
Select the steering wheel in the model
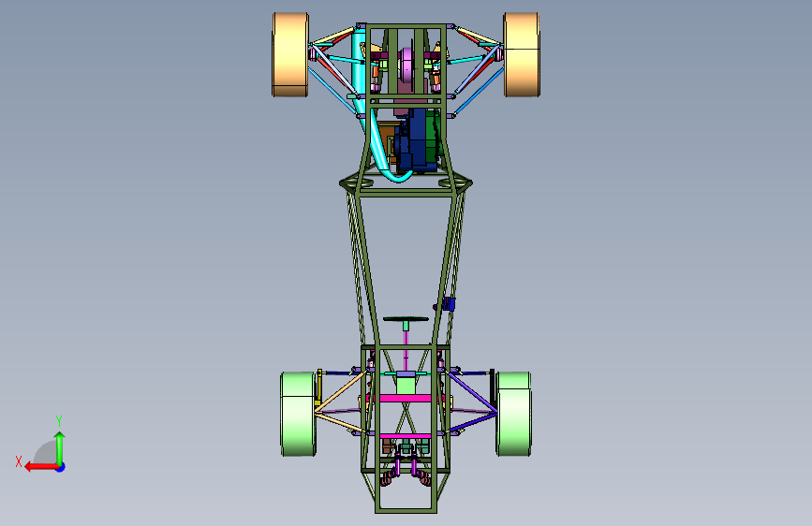(406, 319)
